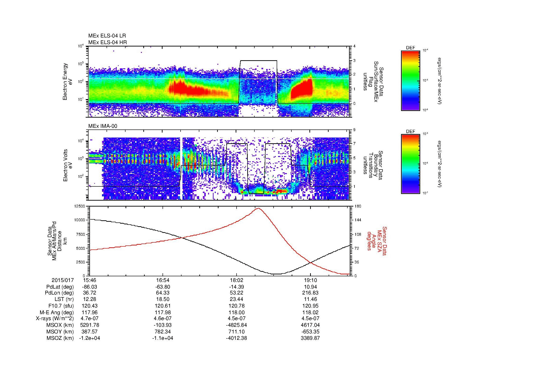Click the X-rays value 4.6e-07
This screenshot has width=555, height=392.
tap(163, 318)
